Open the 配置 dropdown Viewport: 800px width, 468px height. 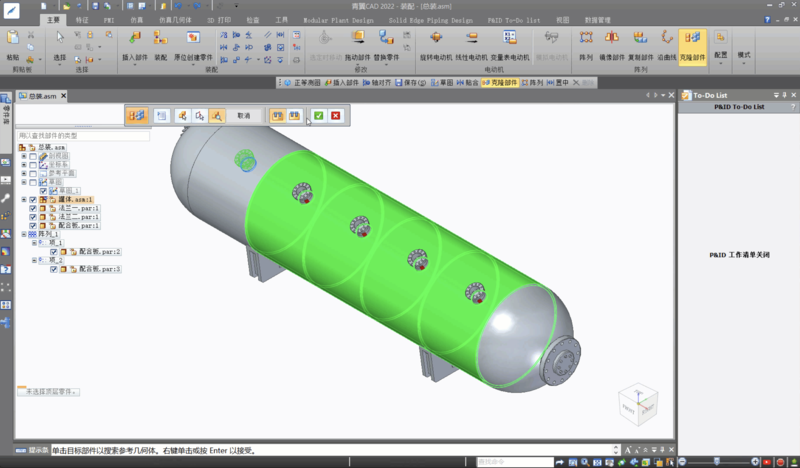coord(720,56)
